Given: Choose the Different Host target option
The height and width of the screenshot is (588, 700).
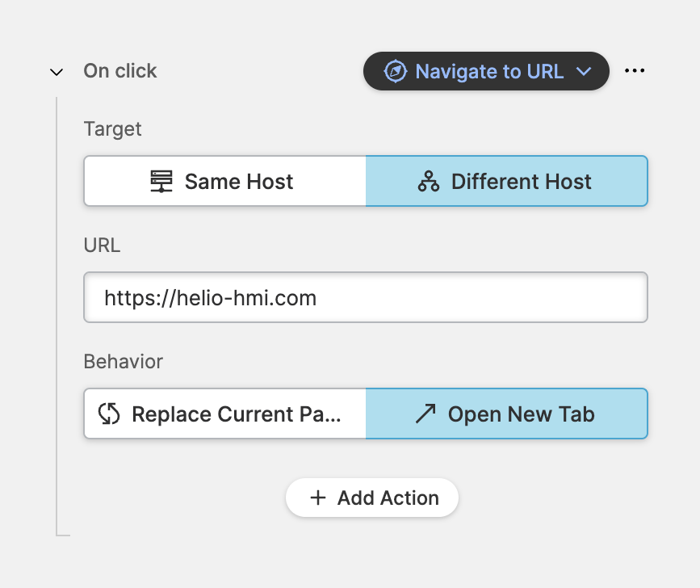Looking at the screenshot, I should (x=507, y=182).
